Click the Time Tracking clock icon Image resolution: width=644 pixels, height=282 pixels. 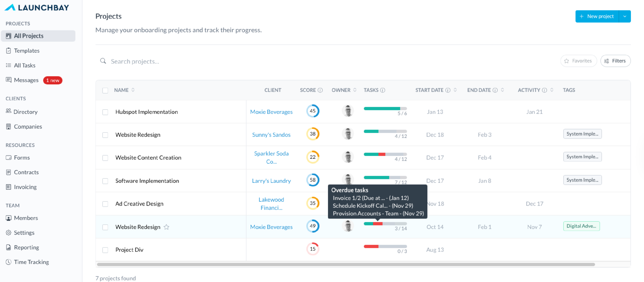(9, 262)
